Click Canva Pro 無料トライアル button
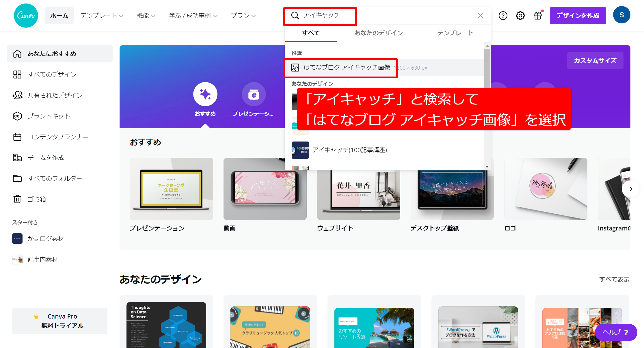The image size is (644, 348). pos(60,321)
